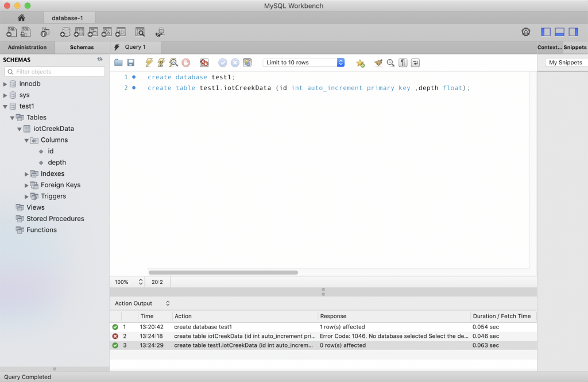This screenshot has height=382, width=588.
Task: Open an SQL script file icon
Action: click(25, 32)
